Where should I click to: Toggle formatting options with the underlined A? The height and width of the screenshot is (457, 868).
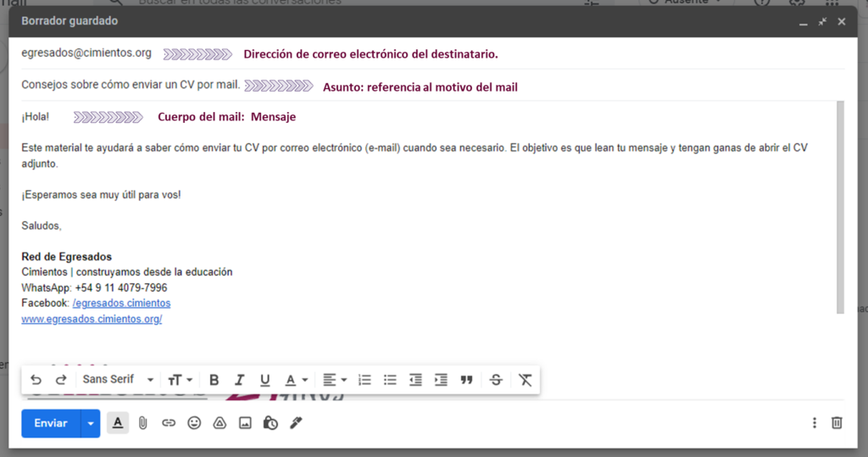pyautogui.click(x=117, y=423)
